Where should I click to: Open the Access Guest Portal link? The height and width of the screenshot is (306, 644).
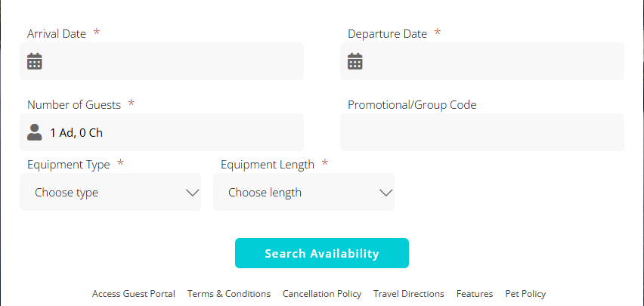coord(134,294)
